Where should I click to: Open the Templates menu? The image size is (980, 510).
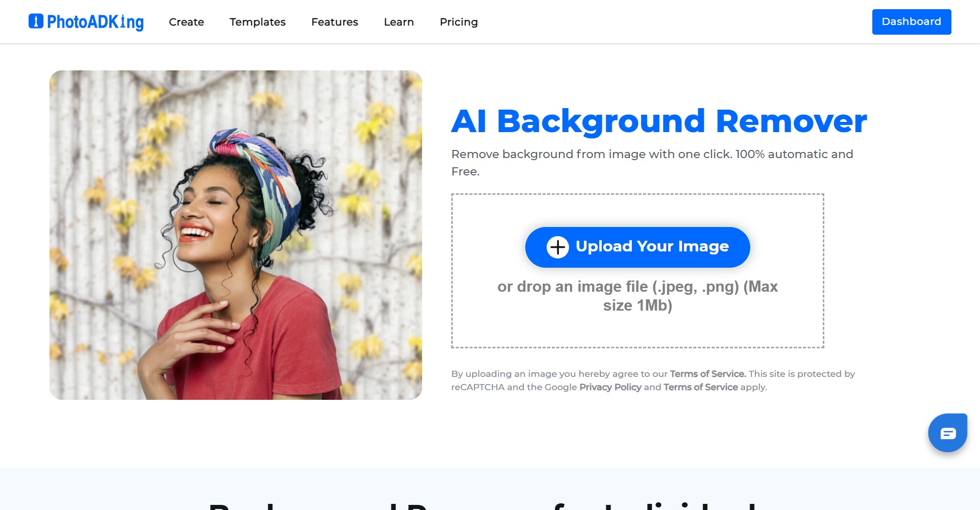coord(258,22)
